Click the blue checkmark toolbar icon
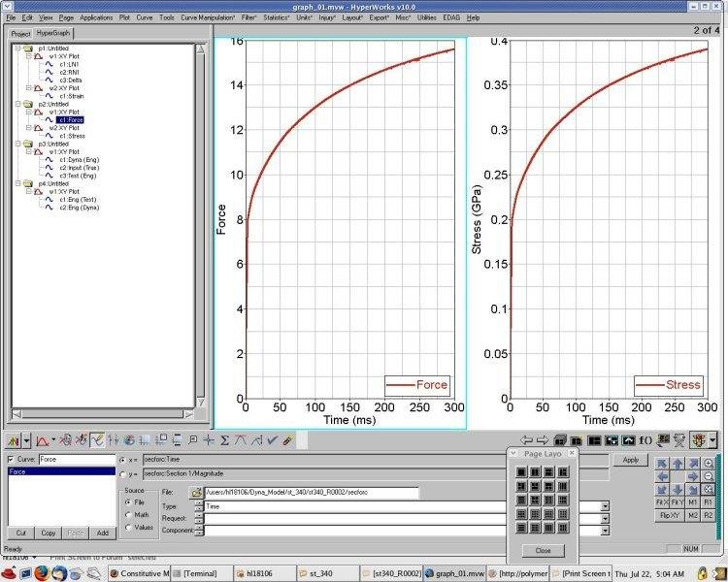The width and height of the screenshot is (728, 582). click(x=272, y=440)
